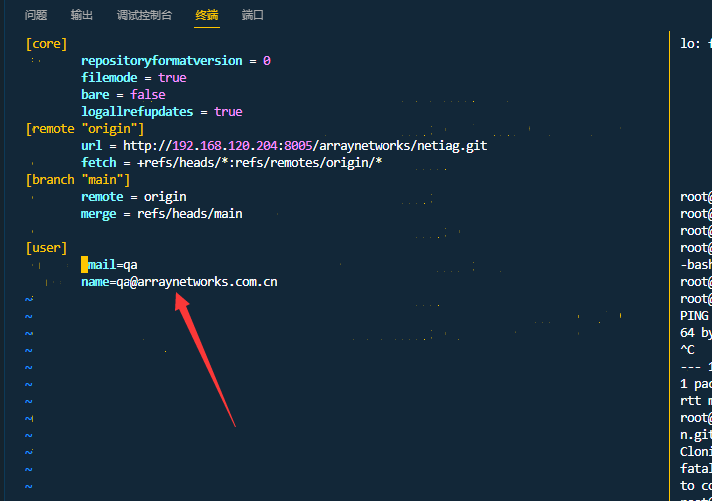
Task: Click the url line with 192.168.120.204:8005
Action: point(284,146)
